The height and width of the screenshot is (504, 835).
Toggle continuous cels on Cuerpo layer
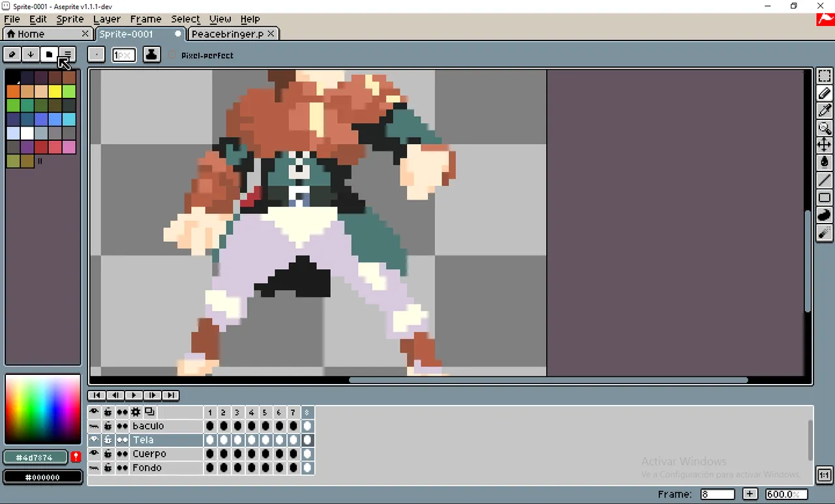pyautogui.click(x=122, y=454)
